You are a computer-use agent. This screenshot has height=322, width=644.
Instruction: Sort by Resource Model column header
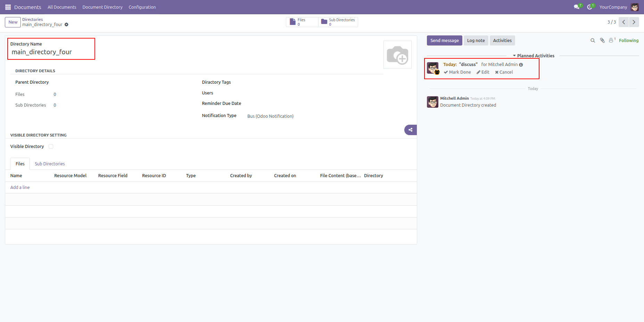(x=71, y=176)
